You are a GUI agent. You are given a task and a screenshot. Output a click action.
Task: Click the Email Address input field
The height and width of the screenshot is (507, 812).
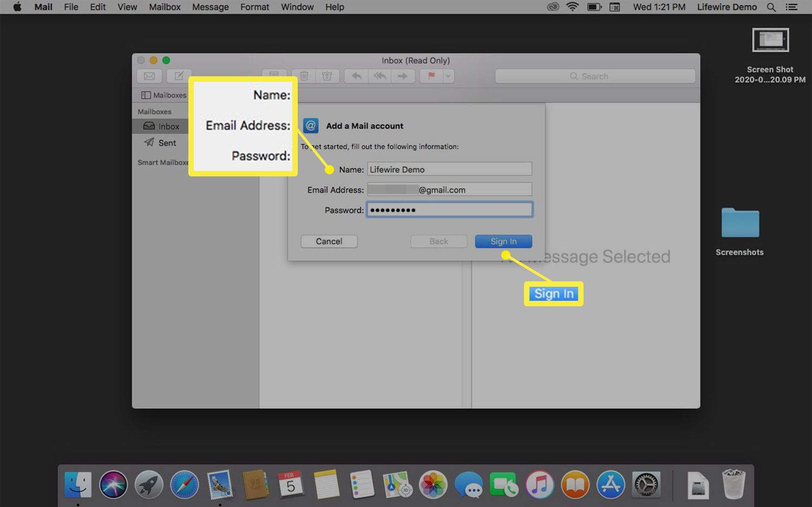tap(449, 189)
